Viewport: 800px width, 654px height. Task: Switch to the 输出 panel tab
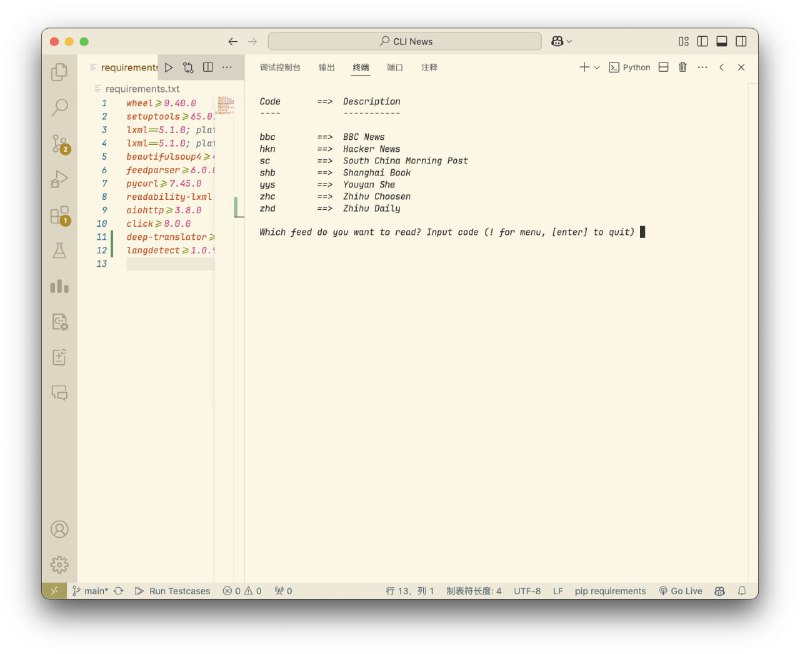point(327,68)
